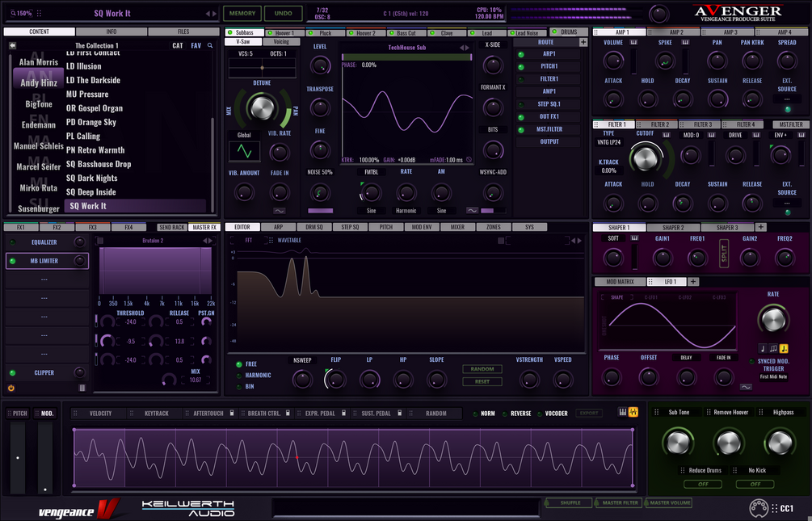The height and width of the screenshot is (521, 812).
Task: Click lock icon beside Breath Ctrl
Action: tap(288, 414)
